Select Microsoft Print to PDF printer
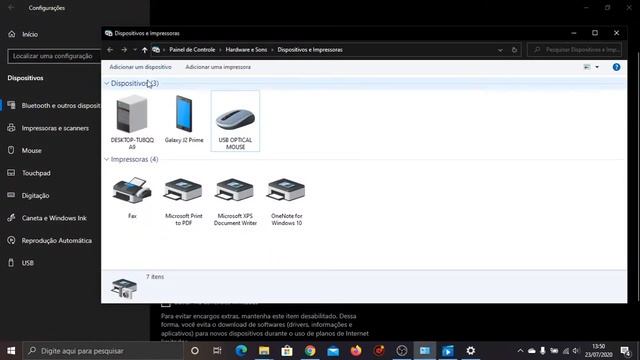The height and width of the screenshot is (360, 640). click(183, 201)
